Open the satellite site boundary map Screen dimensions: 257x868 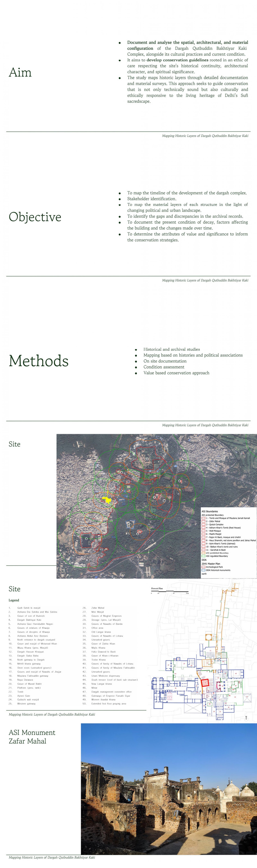pos(157,506)
